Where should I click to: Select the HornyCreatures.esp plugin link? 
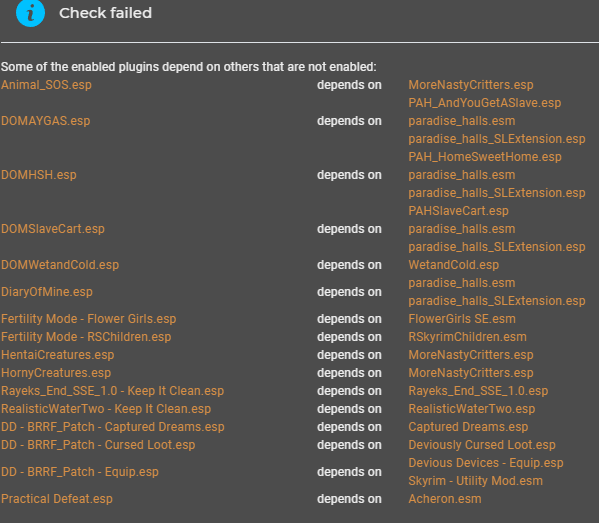[x=56, y=373]
